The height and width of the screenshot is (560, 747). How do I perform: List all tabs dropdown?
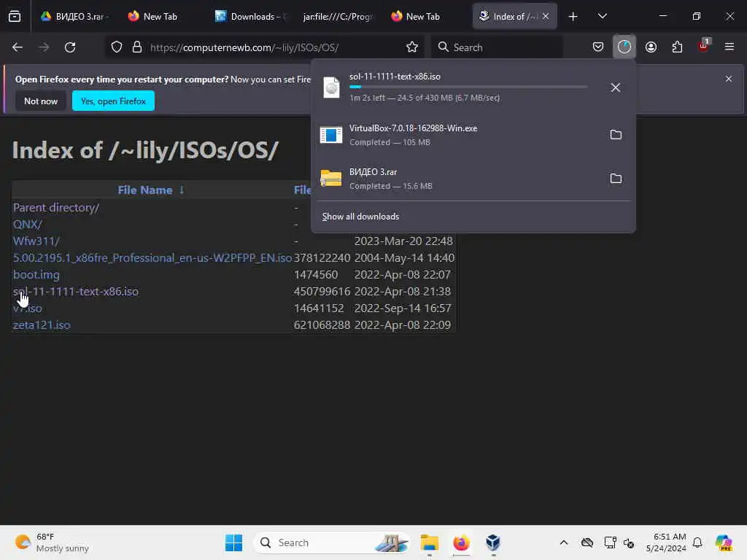[x=602, y=17]
